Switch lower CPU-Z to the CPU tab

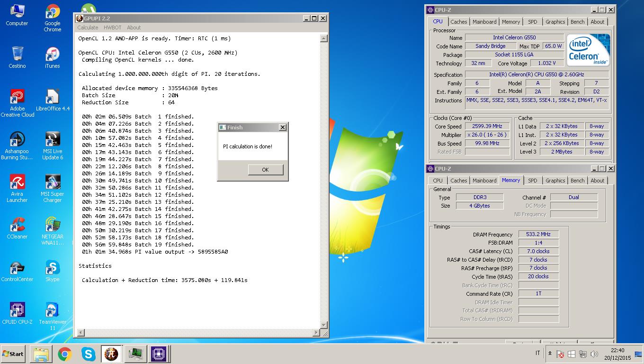point(438,181)
